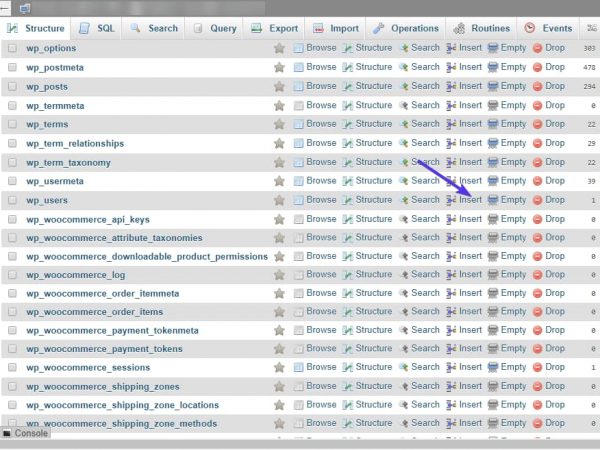Viewport: 600px width, 450px height.
Task: Click the Empty icon for wp_terms row
Action: pyautogui.click(x=492, y=124)
